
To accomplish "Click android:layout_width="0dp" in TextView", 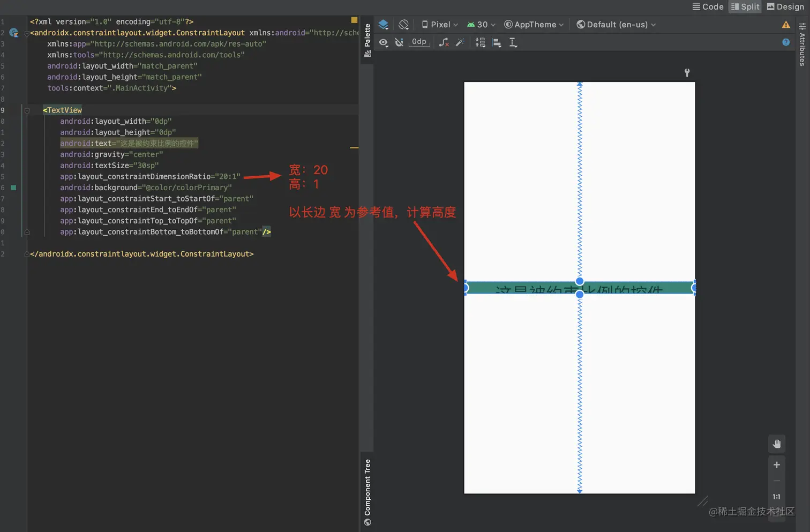I will tap(116, 121).
